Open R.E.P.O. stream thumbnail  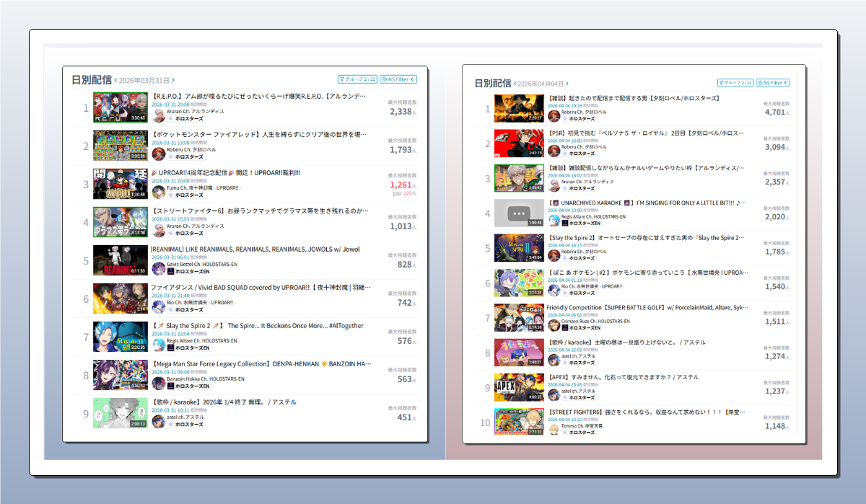pyautogui.click(x=121, y=107)
